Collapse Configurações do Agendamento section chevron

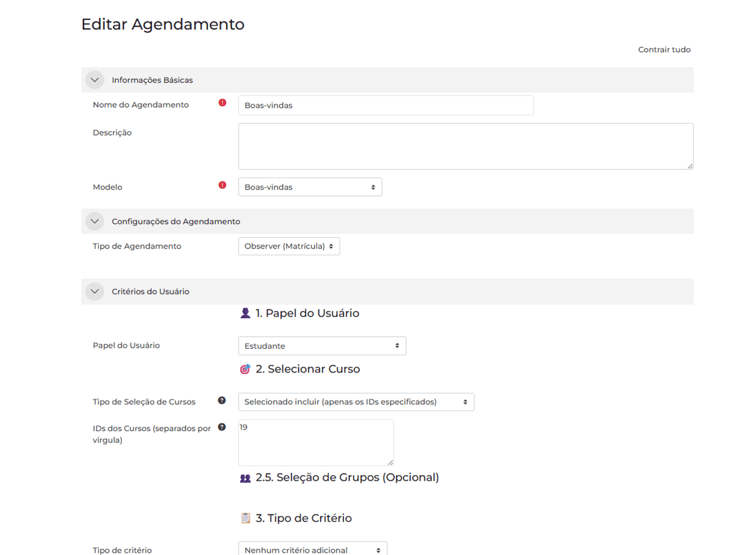pos(95,221)
